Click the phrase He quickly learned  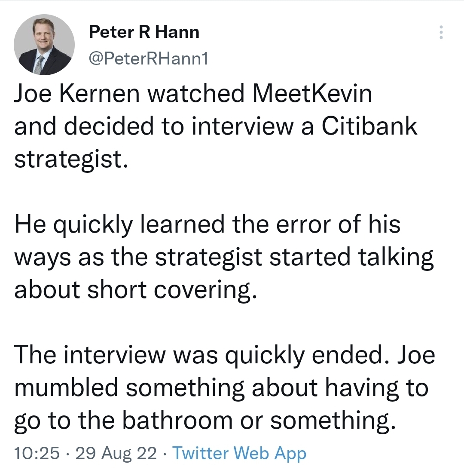[119, 224]
